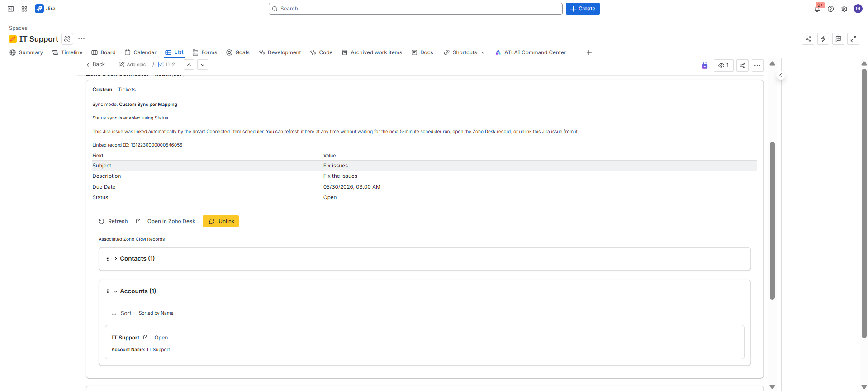This screenshot has width=868, height=391.
Task: Click into the Search field
Action: point(416,9)
